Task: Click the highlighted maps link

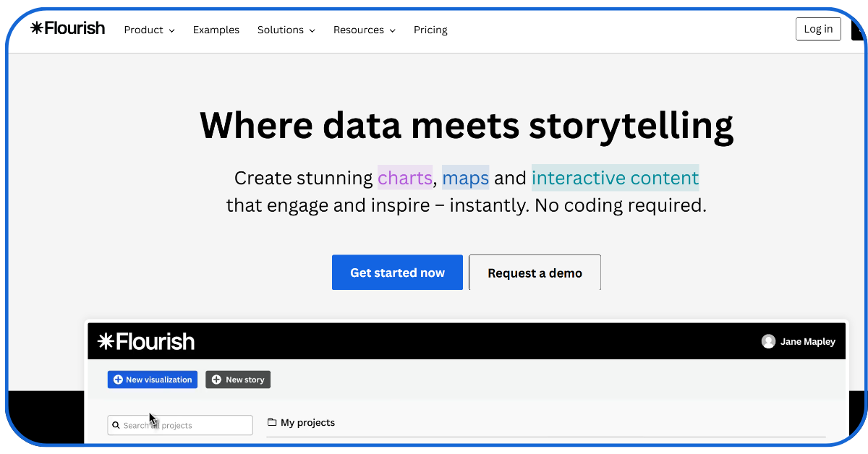Action: coord(465,178)
